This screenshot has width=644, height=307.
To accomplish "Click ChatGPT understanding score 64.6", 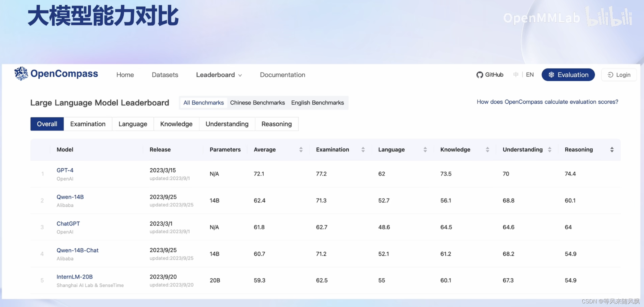I will tap(509, 227).
